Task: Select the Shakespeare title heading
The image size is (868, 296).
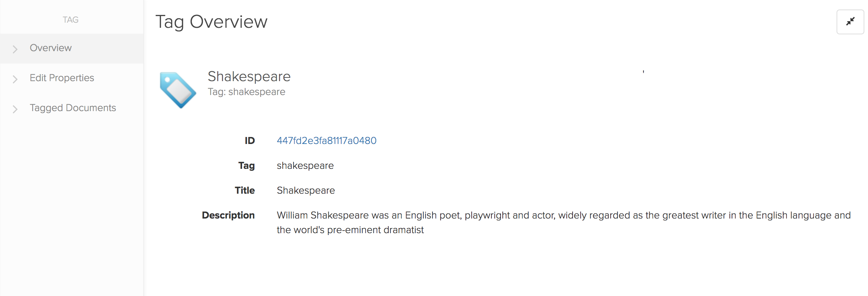Action: 249,76
